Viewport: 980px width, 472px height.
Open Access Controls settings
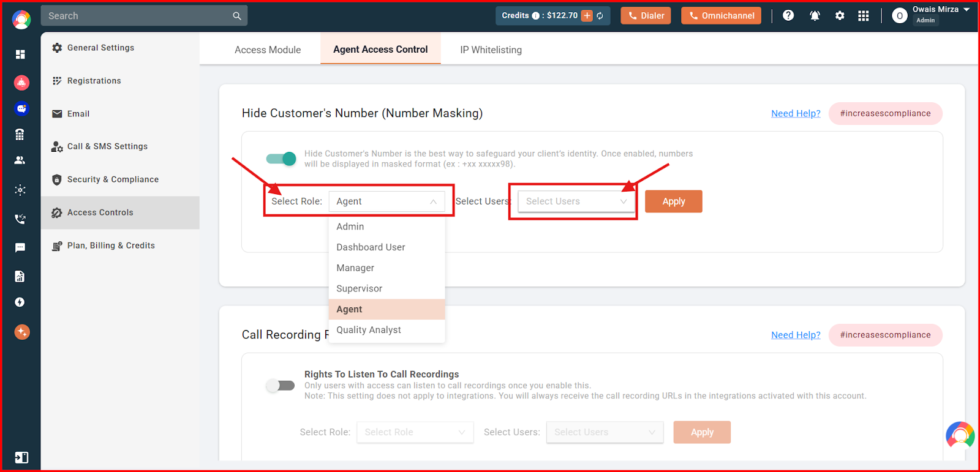coord(120,212)
